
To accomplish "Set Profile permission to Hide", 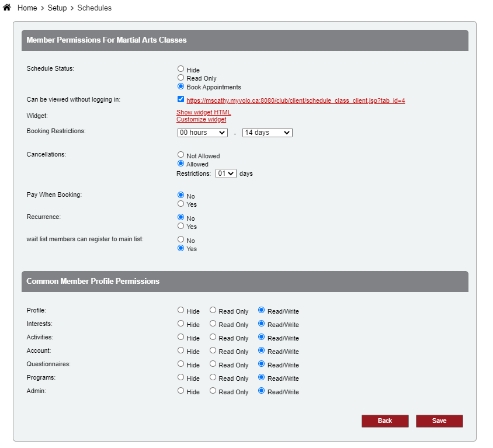I will (180, 311).
